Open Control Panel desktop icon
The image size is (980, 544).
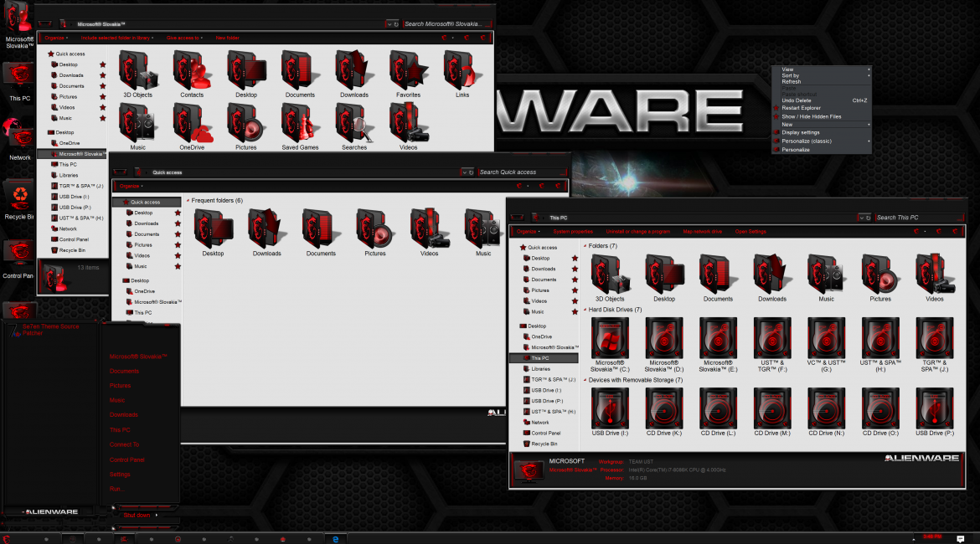pos(19,259)
